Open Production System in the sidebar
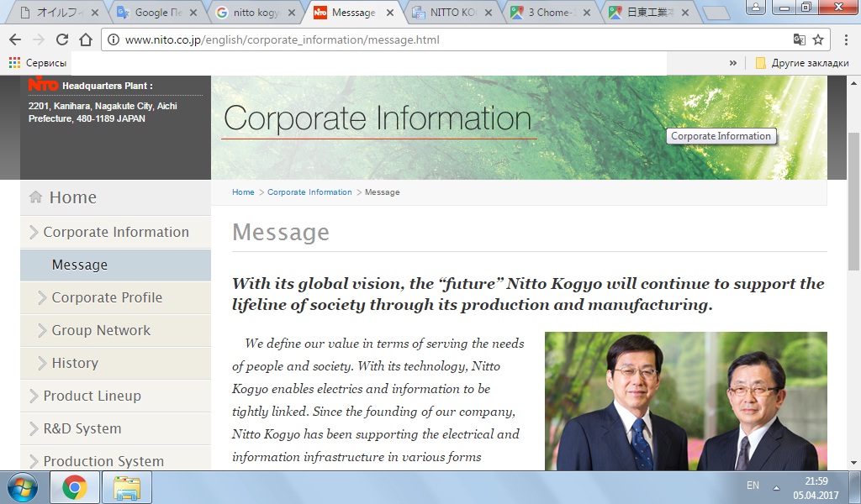The image size is (861, 504). (115, 459)
